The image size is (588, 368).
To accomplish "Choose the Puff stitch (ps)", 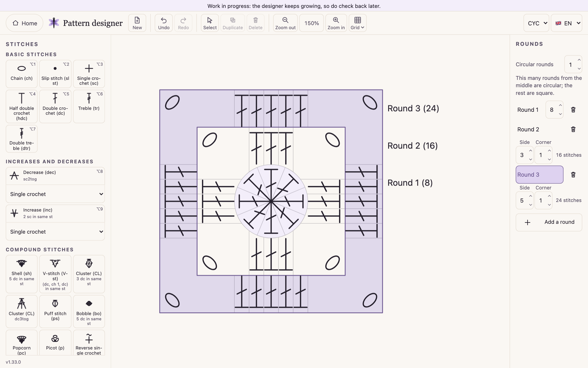I will click(55, 311).
